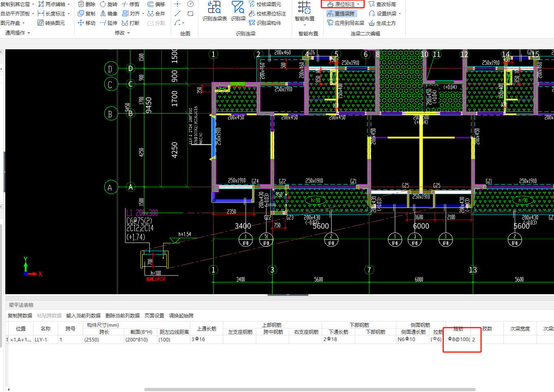554x392 pixels.
Task: Select the rectangle drawing tool
Action: pos(190,13)
